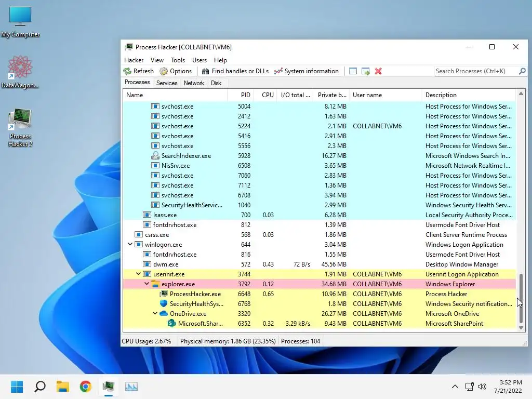Sort by the Name column header
Image resolution: width=532 pixels, height=399 pixels.
[175, 95]
